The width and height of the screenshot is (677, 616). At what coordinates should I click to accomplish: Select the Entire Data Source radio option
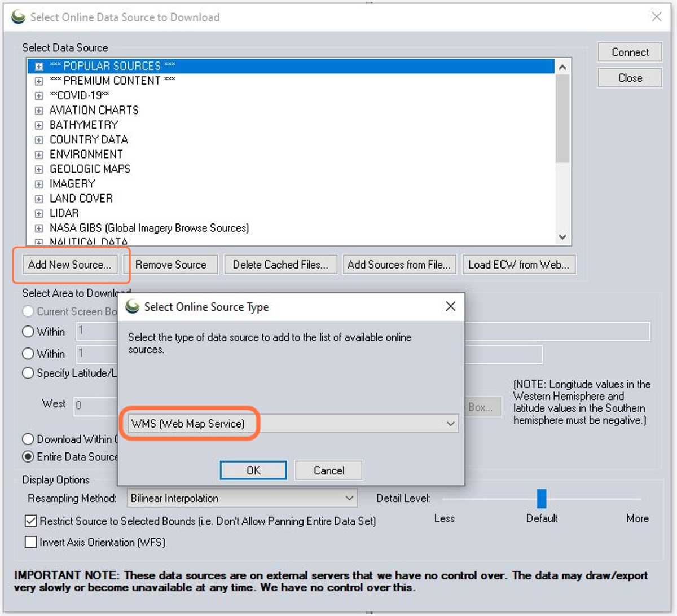[x=28, y=456]
